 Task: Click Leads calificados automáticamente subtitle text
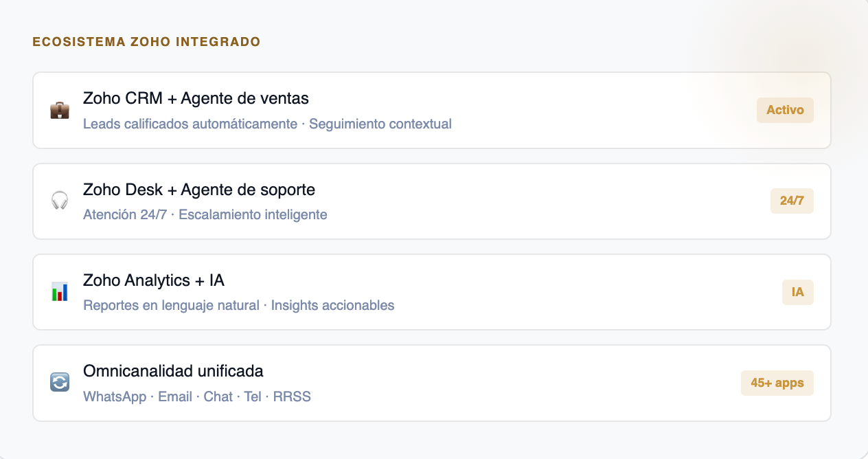(190, 124)
